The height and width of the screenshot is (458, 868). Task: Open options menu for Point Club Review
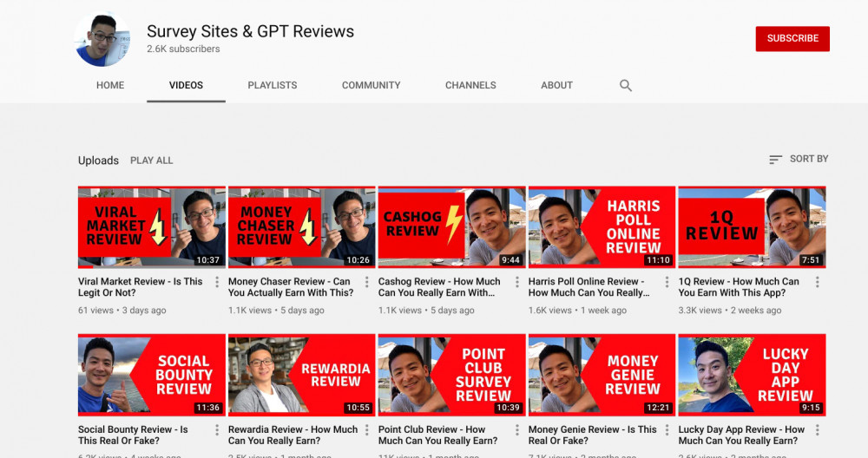pyautogui.click(x=517, y=429)
